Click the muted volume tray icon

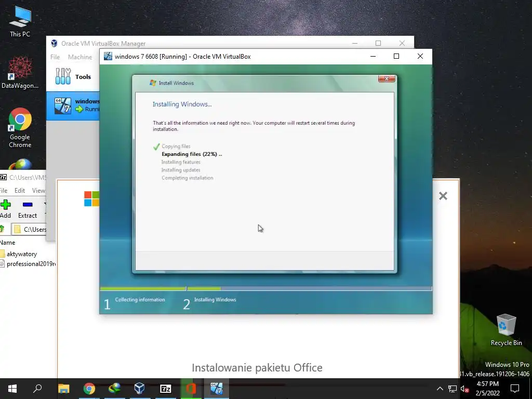[465, 389]
